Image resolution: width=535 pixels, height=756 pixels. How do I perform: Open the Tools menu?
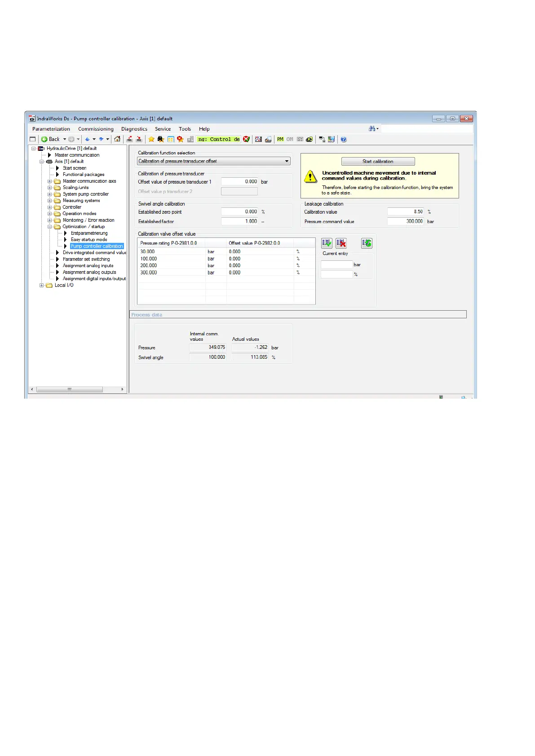tap(185, 129)
